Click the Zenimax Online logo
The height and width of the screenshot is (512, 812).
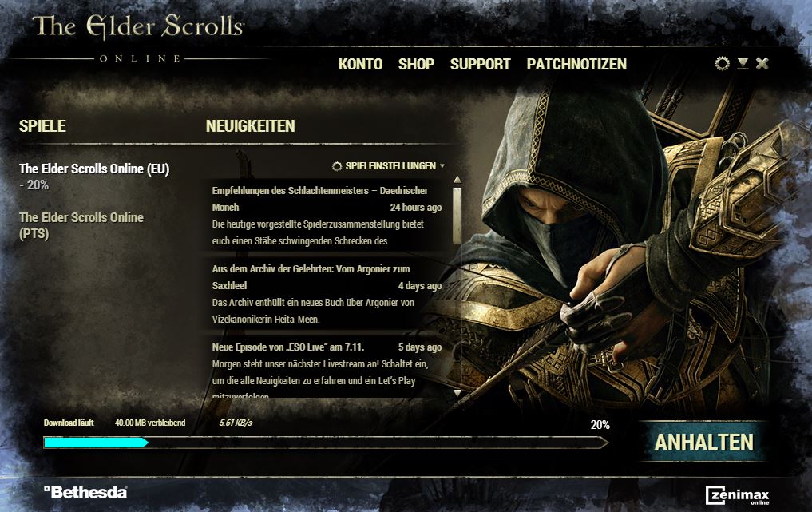pyautogui.click(x=738, y=495)
